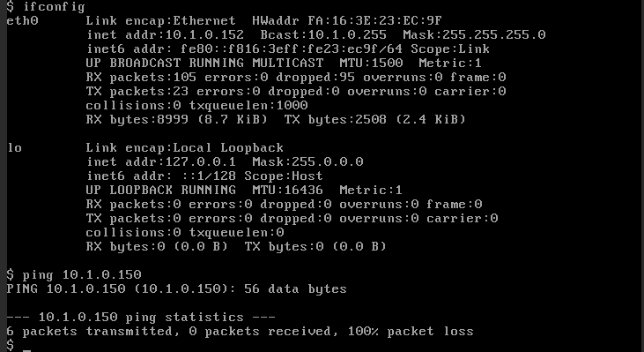Click the eth0 interface name

point(23,20)
